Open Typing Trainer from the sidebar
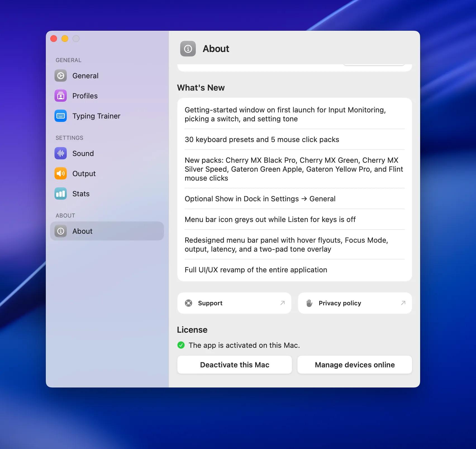 107,116
